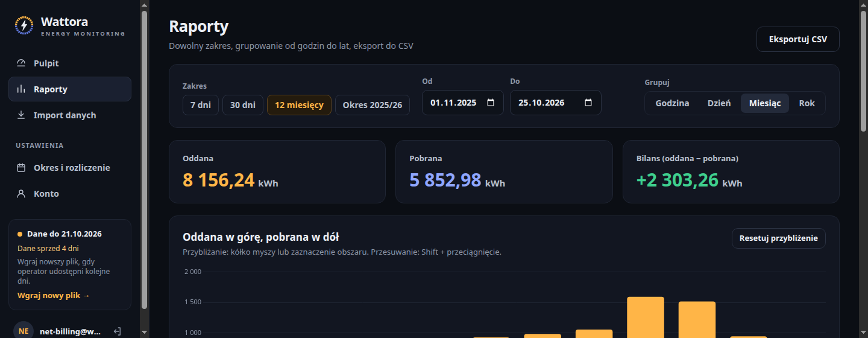Viewport: 868px width, 338px height.
Task: Click the Wattora lightning bolt logo
Action: point(24,25)
